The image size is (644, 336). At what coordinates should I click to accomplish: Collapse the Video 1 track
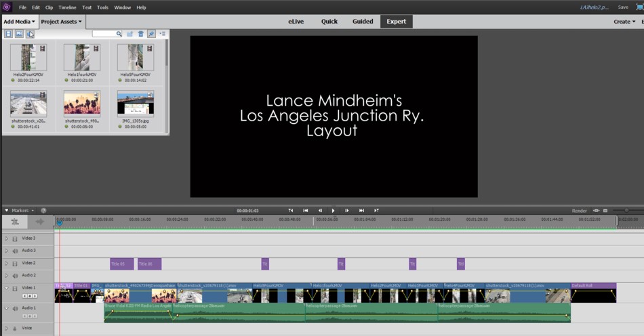coord(6,288)
